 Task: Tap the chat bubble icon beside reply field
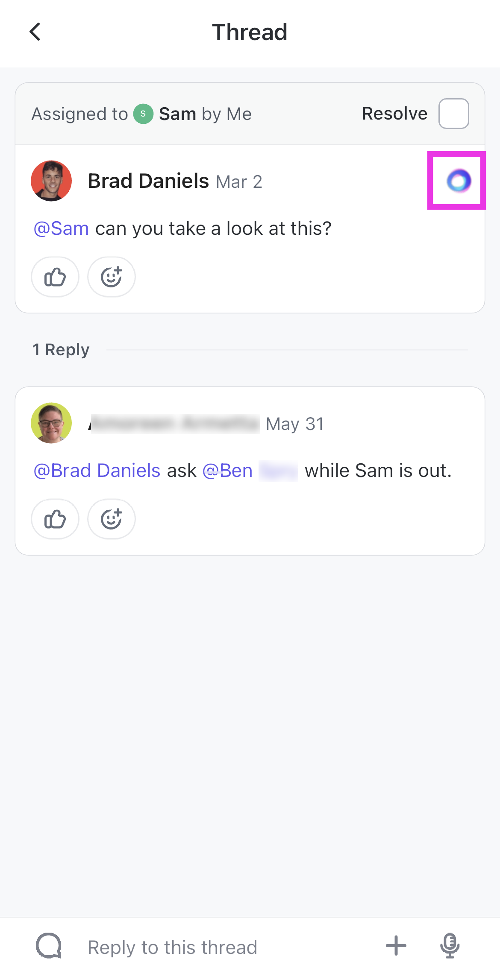point(49,946)
